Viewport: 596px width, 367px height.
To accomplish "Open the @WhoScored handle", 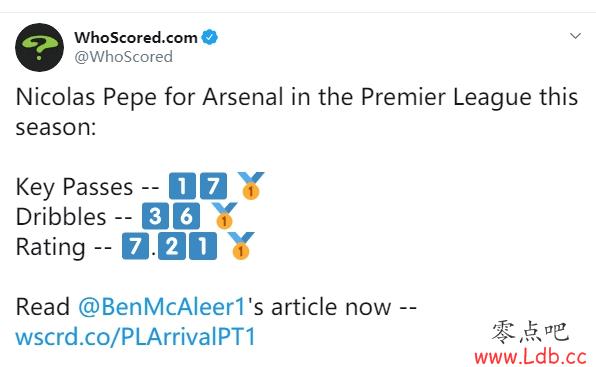I will coord(124,57).
